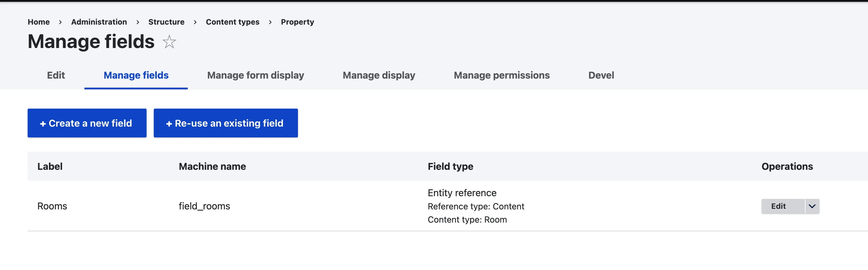The width and height of the screenshot is (868, 270).
Task: Add page to shortcuts with star icon
Action: point(169,42)
